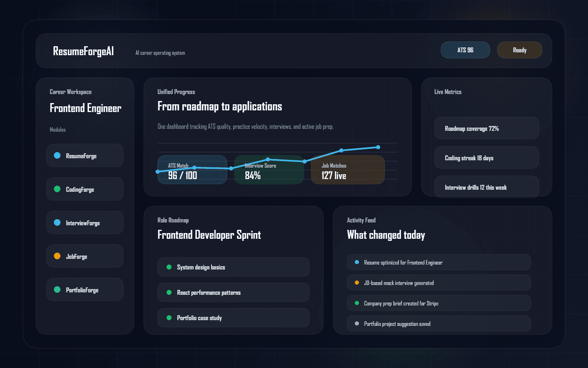Expand the Coding streak 18 days metric
This screenshot has height=368, width=588.
[486, 157]
